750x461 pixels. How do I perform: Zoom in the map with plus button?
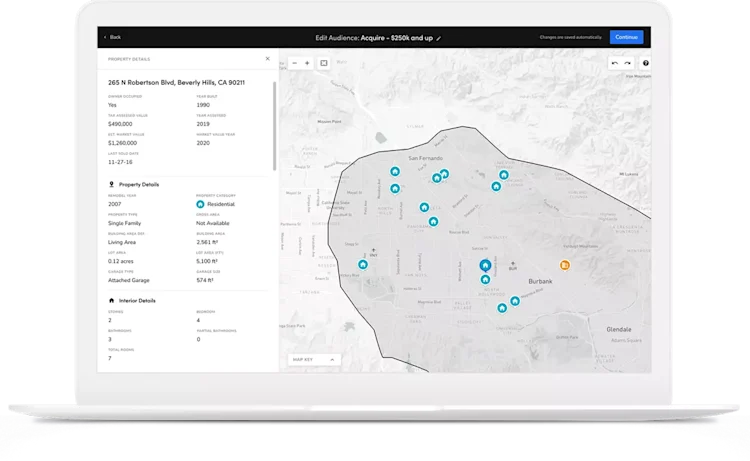307,63
